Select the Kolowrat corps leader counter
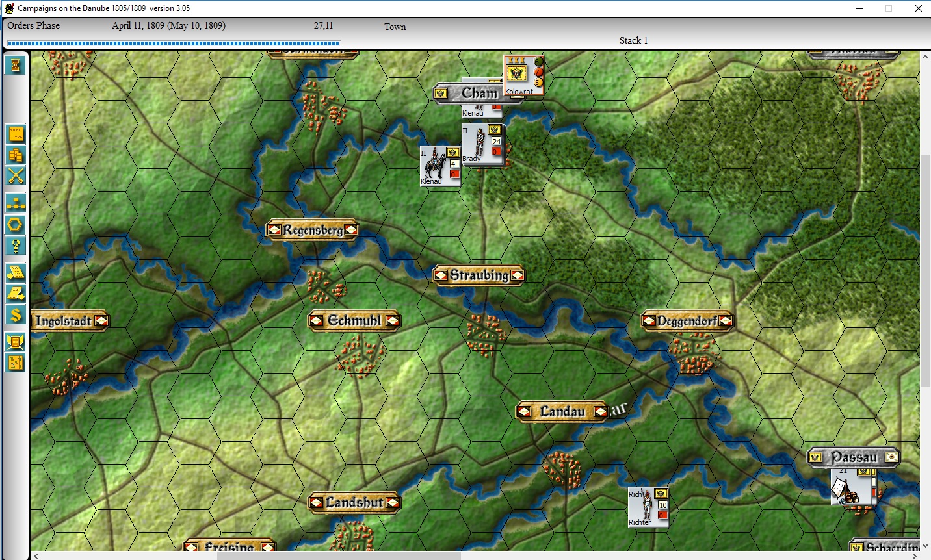 click(524, 75)
